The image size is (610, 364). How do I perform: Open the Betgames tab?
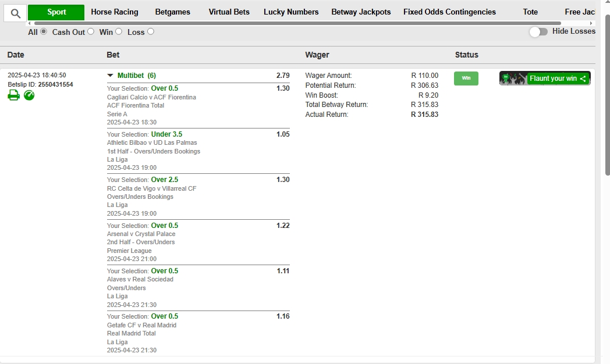tap(172, 12)
